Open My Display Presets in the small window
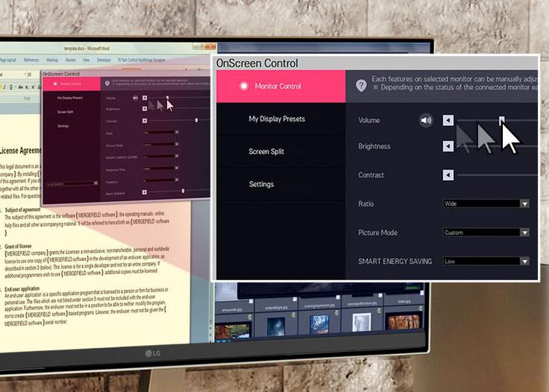Image resolution: width=549 pixels, height=392 pixels. pos(72,98)
